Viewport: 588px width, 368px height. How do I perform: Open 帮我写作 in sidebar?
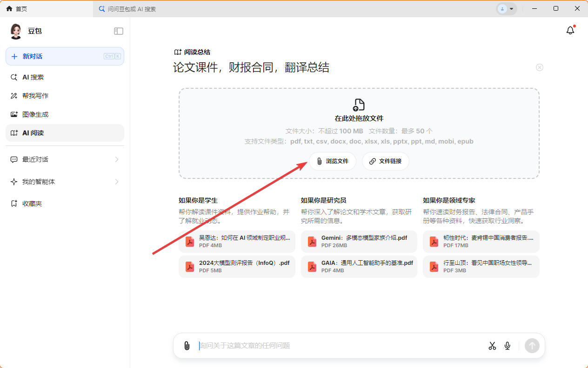[65, 96]
